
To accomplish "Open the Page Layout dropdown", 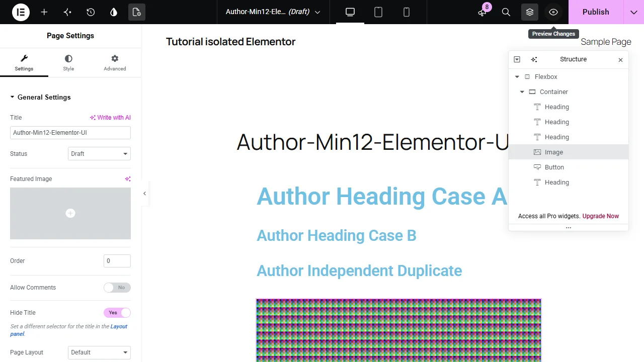I will click(x=99, y=352).
